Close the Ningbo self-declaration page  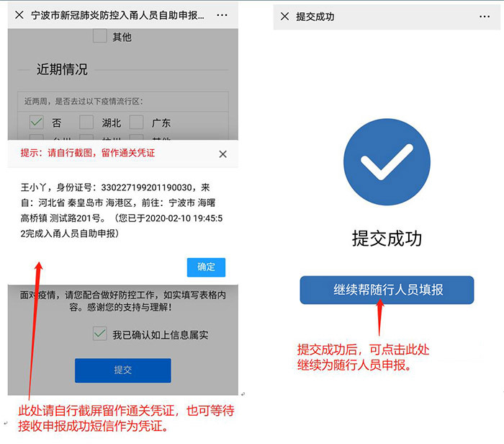19,15
